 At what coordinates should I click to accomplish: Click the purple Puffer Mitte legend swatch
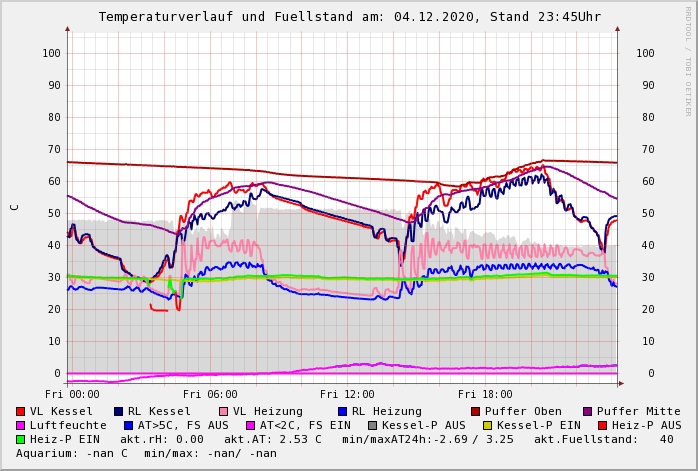588,411
